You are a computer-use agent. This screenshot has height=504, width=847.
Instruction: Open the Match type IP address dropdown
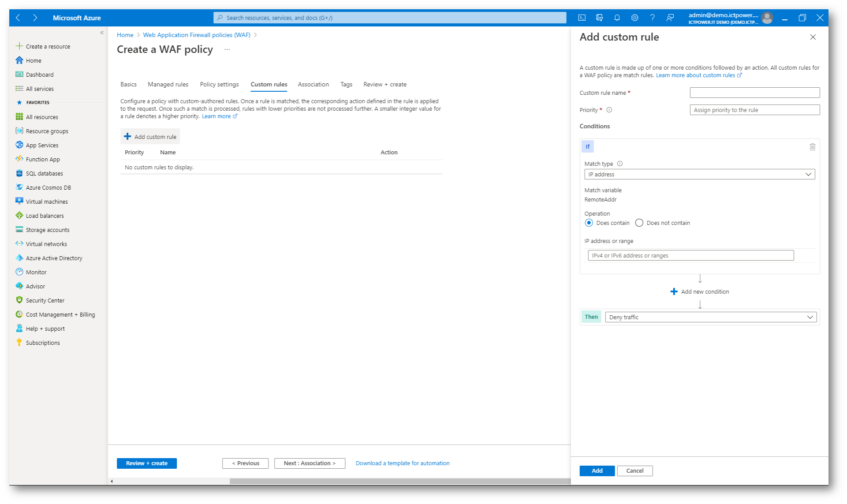coord(699,174)
